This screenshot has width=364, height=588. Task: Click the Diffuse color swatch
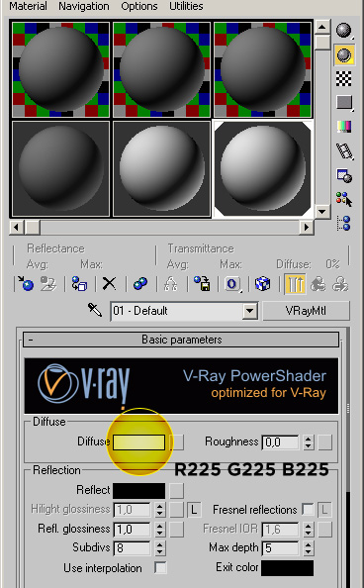tap(139, 442)
